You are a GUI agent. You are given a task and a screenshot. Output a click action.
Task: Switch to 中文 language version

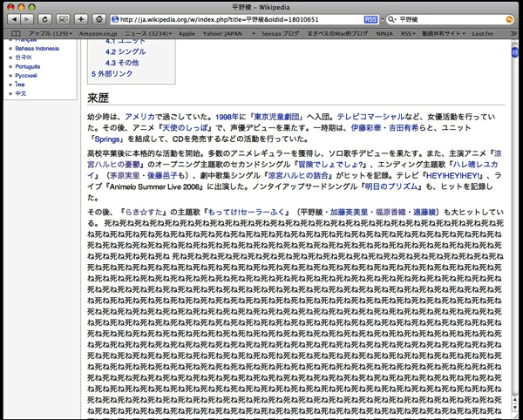21,93
